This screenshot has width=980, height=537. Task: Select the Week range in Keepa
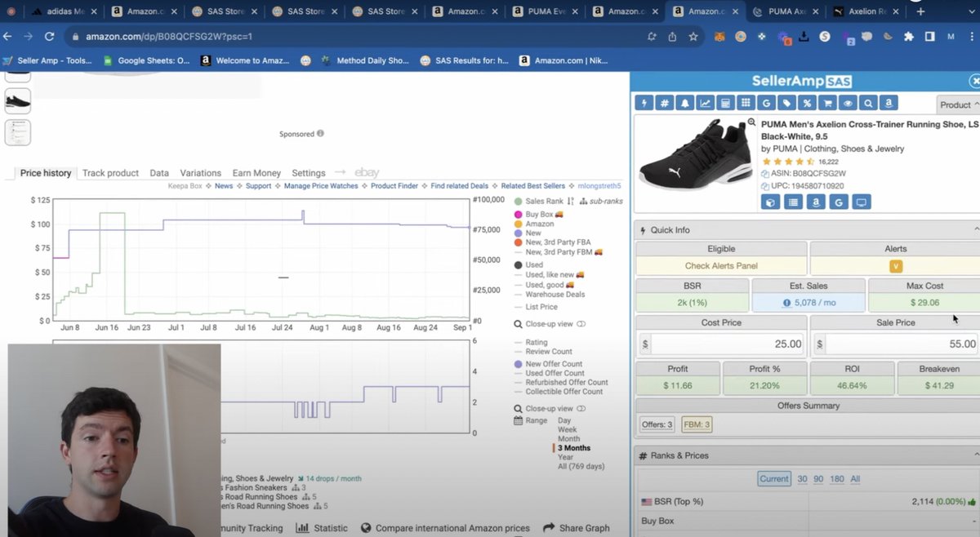click(x=568, y=429)
